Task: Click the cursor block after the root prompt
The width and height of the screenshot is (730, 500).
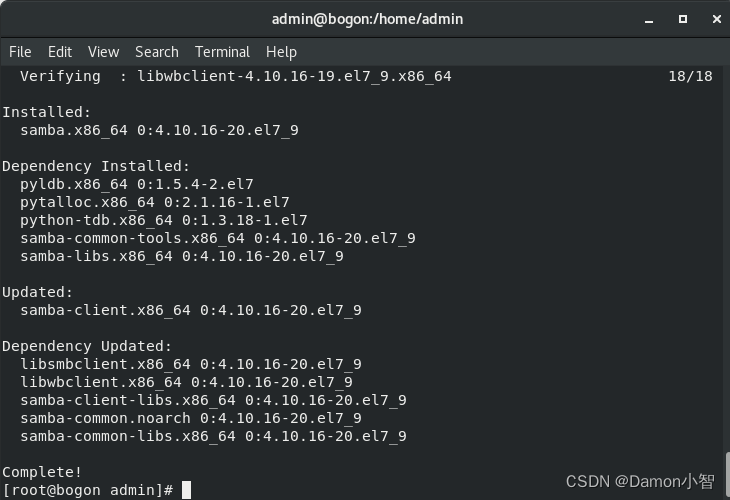Action: [x=186, y=490]
